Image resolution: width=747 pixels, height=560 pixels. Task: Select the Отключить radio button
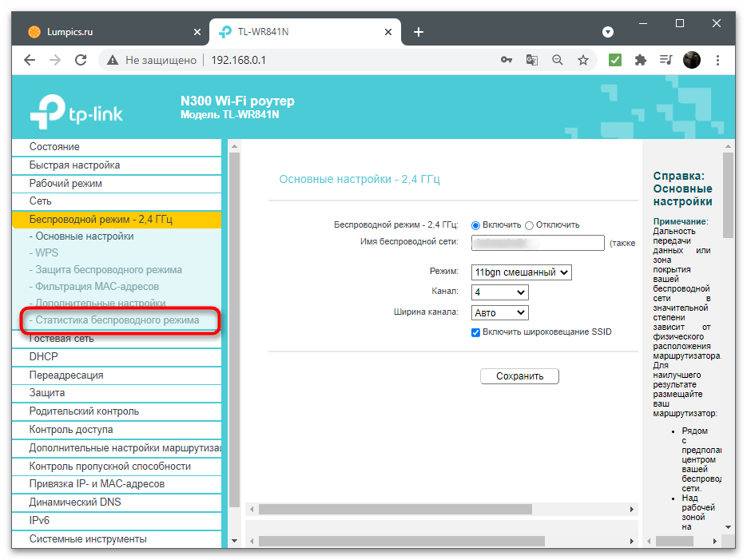point(529,225)
